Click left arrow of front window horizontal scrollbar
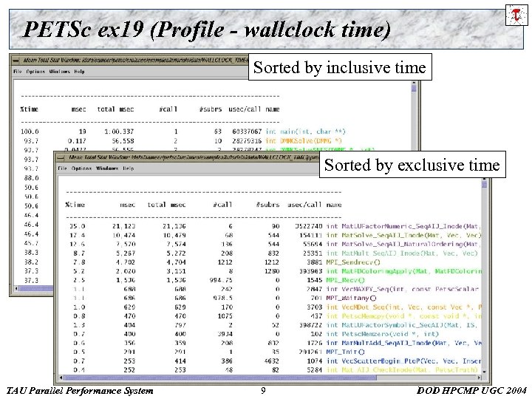 61,378
